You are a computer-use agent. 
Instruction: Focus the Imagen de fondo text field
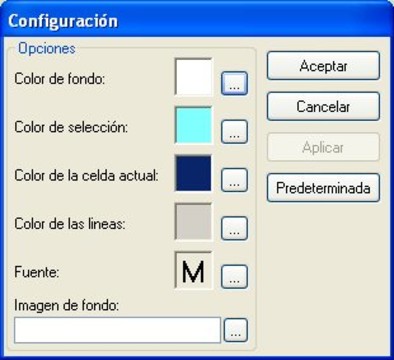(x=117, y=330)
